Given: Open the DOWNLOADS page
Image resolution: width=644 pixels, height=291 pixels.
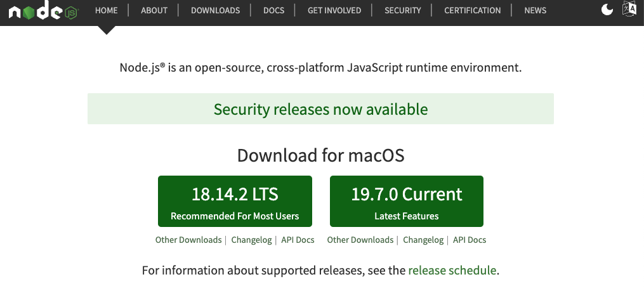Looking at the screenshot, I should (215, 11).
